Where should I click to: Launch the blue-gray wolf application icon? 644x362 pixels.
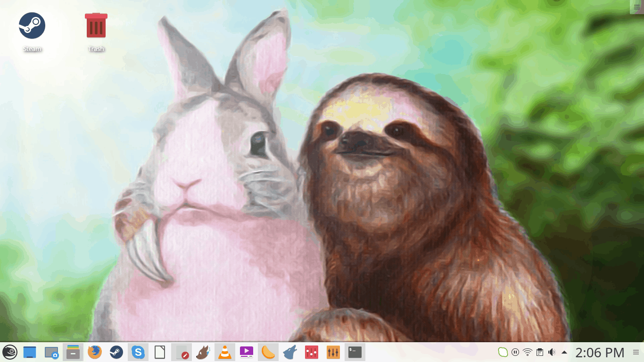[290, 352]
